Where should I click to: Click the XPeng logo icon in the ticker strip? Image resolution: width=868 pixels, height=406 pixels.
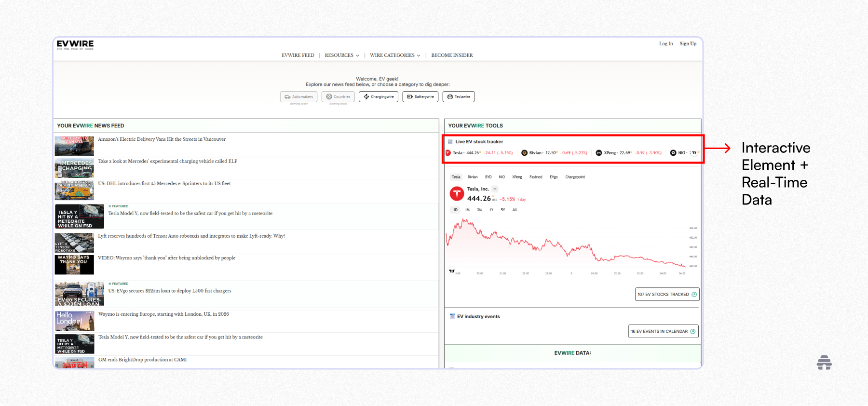(599, 153)
